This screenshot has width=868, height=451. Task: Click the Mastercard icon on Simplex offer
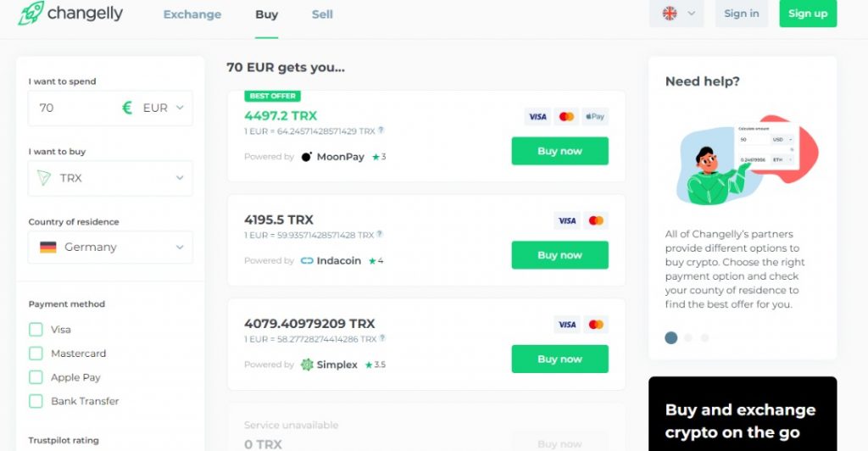point(596,325)
